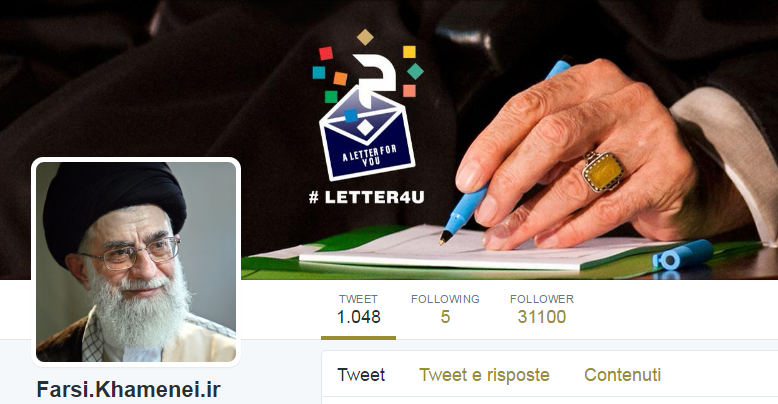Open the profile avatar photo
The width and height of the screenshot is (778, 404).
click(x=136, y=262)
